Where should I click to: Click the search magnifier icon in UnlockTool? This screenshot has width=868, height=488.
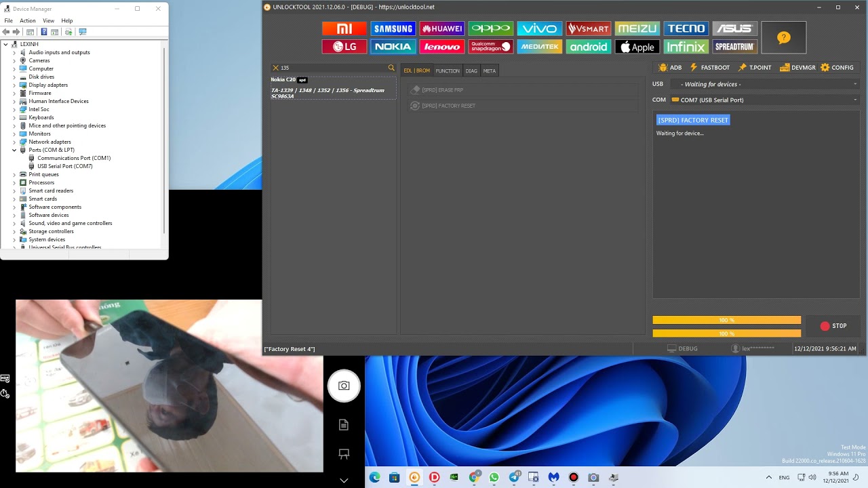tap(391, 68)
